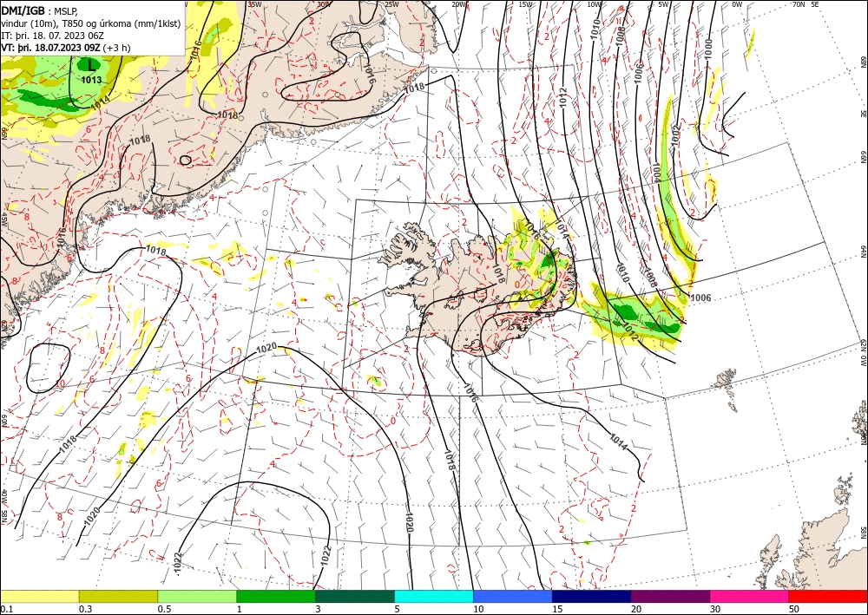Click the horizontal '1006' isobar label
868x615 pixels.
coord(700,298)
